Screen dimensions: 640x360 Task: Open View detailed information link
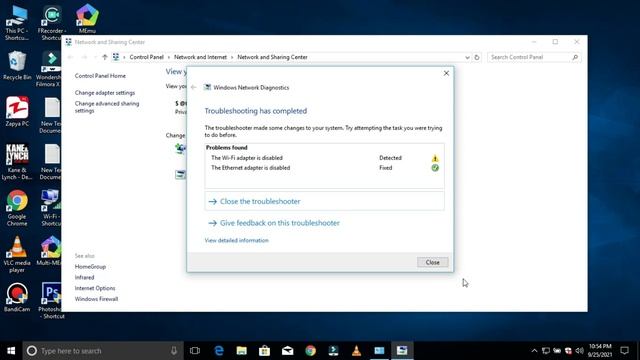pyautogui.click(x=236, y=240)
